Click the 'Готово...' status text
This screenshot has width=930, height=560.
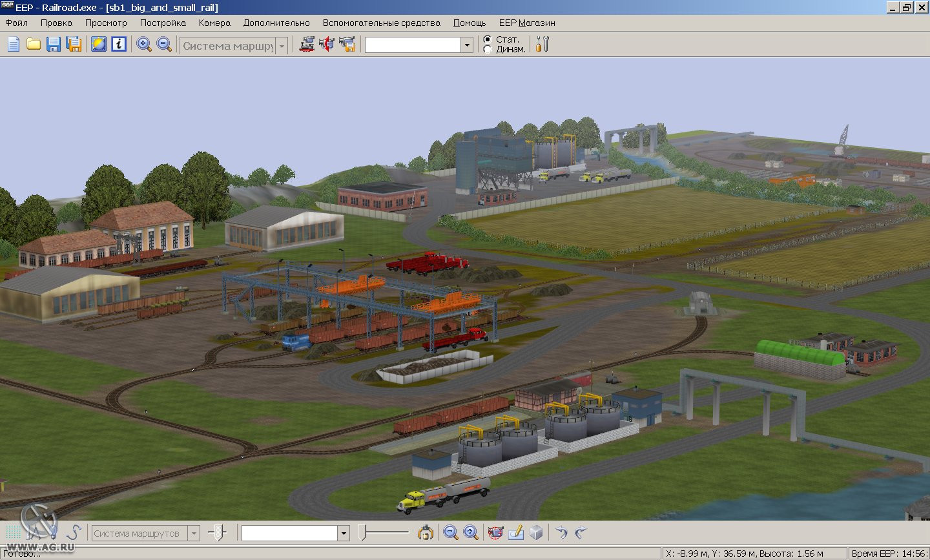[23, 554]
